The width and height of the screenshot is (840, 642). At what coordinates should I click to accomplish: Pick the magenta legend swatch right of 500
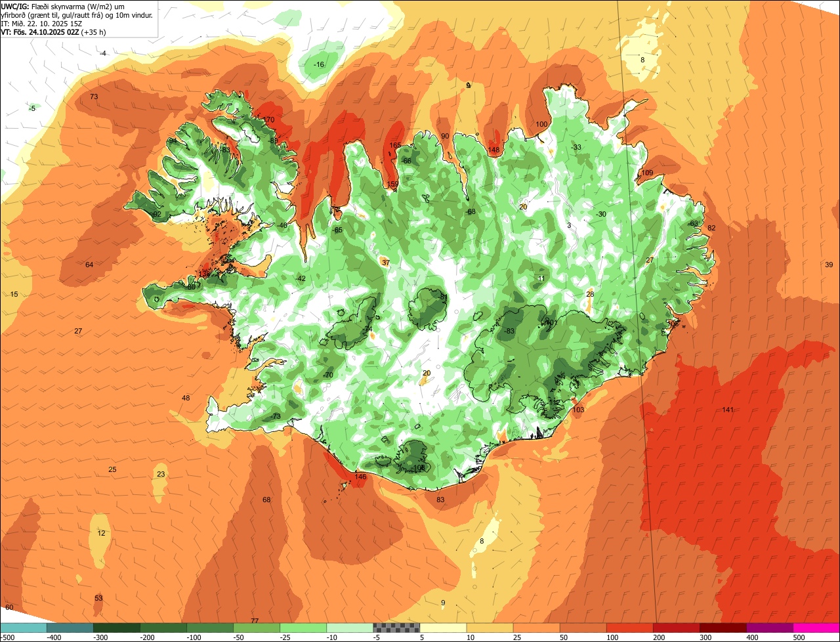(816, 628)
